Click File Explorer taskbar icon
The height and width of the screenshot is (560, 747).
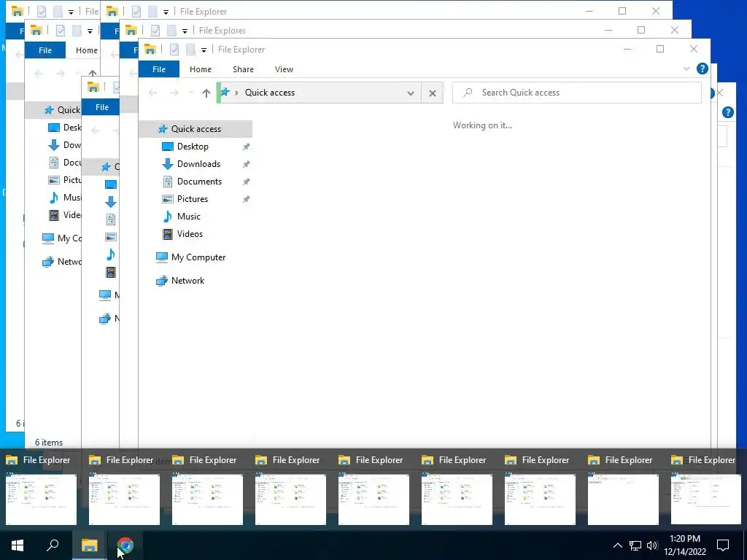point(88,545)
